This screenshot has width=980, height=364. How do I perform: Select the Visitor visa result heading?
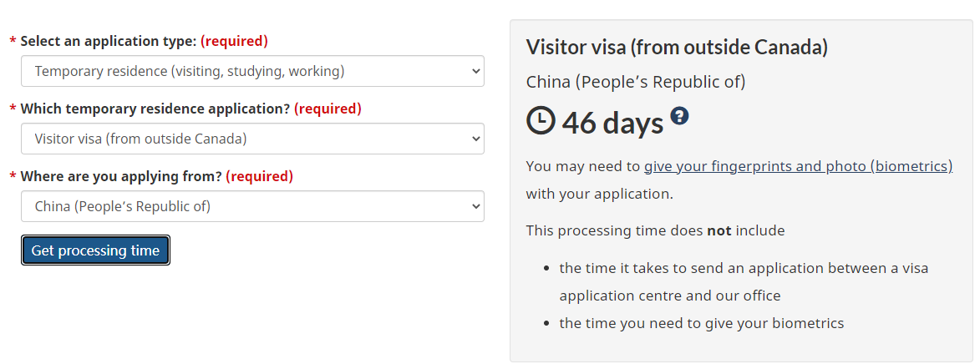click(677, 47)
